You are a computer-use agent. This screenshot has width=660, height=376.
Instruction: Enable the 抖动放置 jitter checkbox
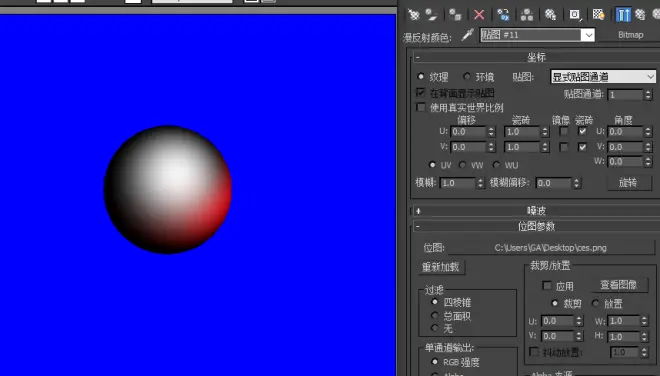coord(534,352)
